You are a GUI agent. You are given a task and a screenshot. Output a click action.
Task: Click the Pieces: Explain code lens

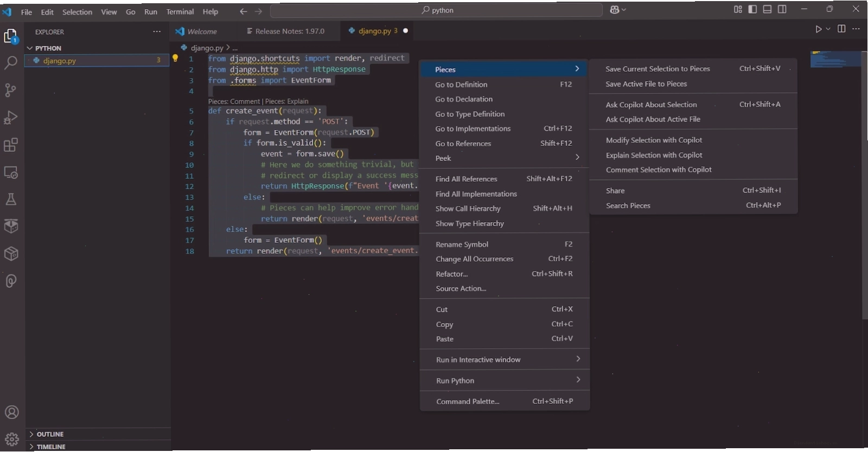286,101
